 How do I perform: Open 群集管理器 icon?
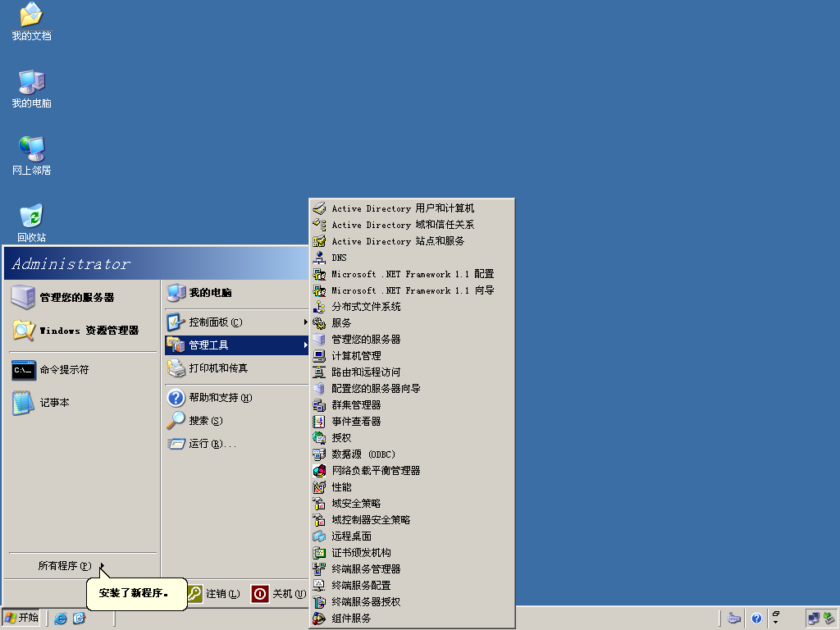point(319,405)
